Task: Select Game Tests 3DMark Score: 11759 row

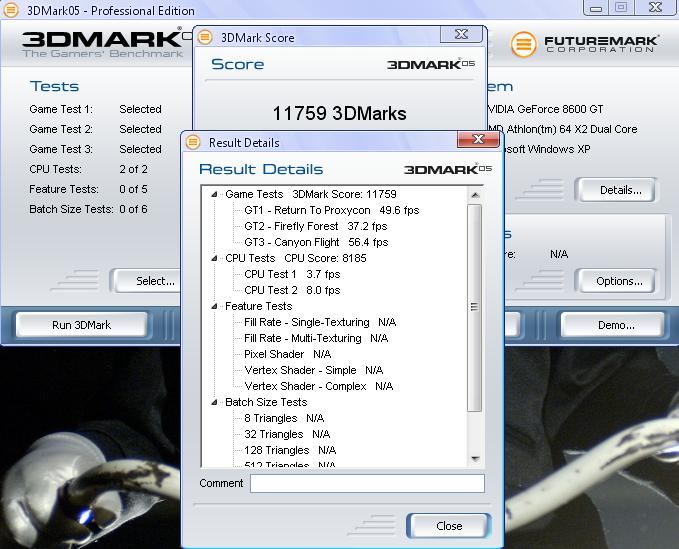Action: coord(311,194)
